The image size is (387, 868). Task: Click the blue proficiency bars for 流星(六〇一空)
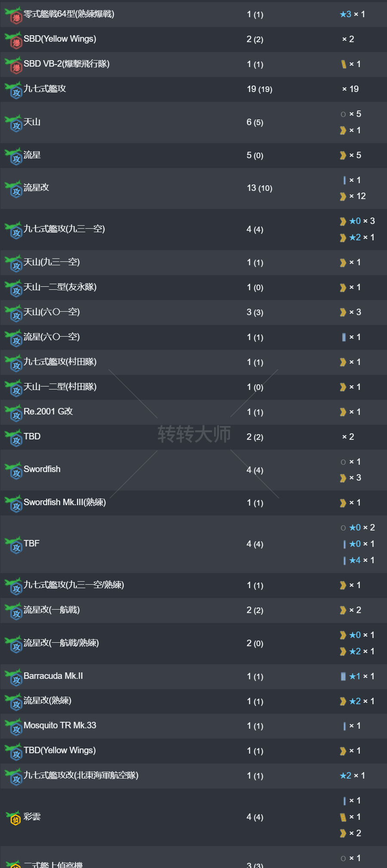(x=344, y=337)
